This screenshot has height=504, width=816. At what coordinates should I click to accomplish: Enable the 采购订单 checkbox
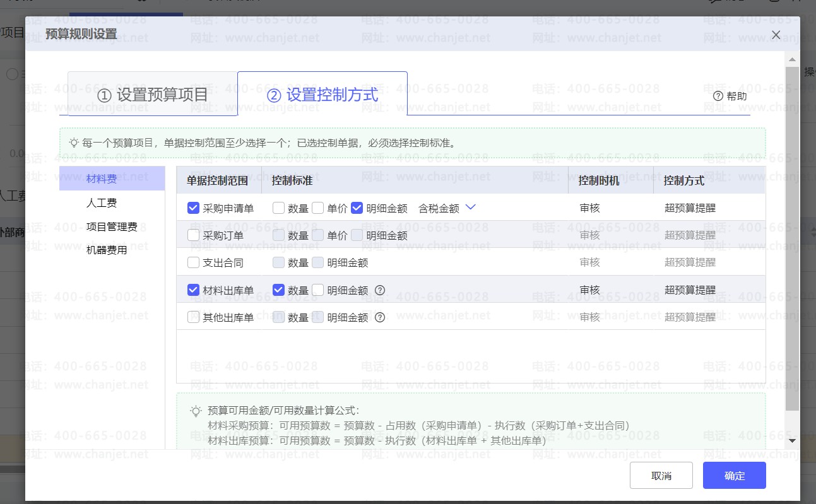194,235
